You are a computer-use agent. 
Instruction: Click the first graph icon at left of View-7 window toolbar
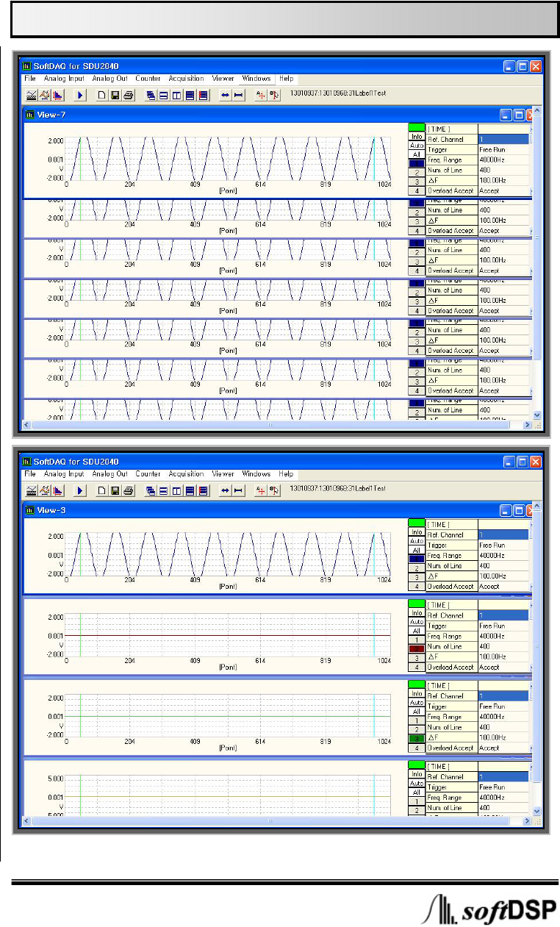pyautogui.click(x=32, y=95)
